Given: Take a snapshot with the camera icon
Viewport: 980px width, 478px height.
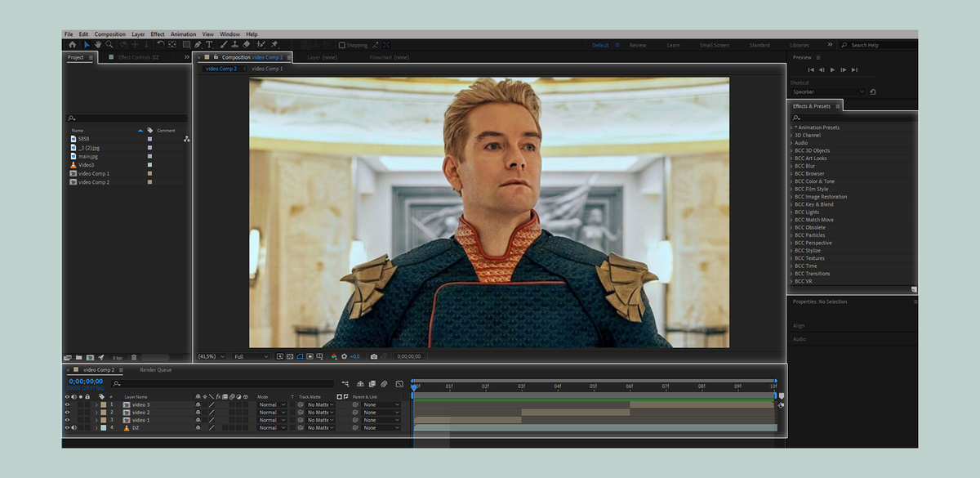Looking at the screenshot, I should coord(374,356).
